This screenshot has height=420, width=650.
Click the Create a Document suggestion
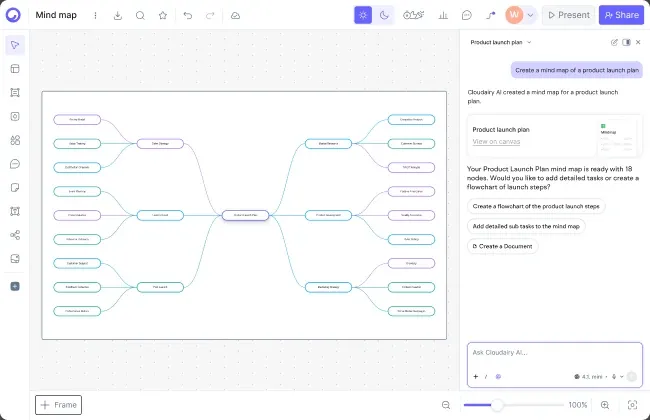(502, 246)
